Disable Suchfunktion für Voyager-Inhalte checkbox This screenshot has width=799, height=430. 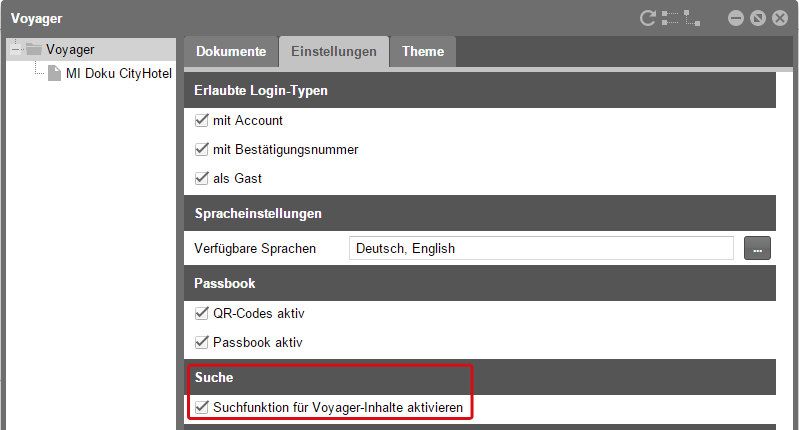tap(202, 407)
